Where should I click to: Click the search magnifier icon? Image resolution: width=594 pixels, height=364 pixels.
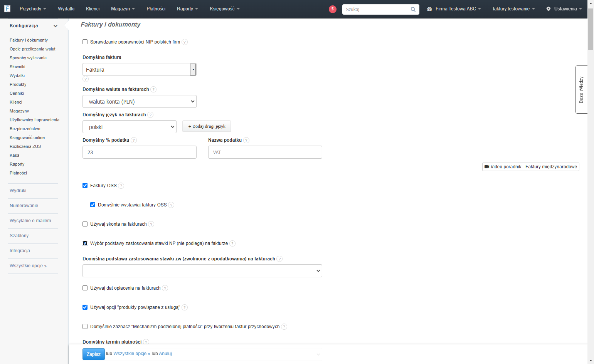413,9
